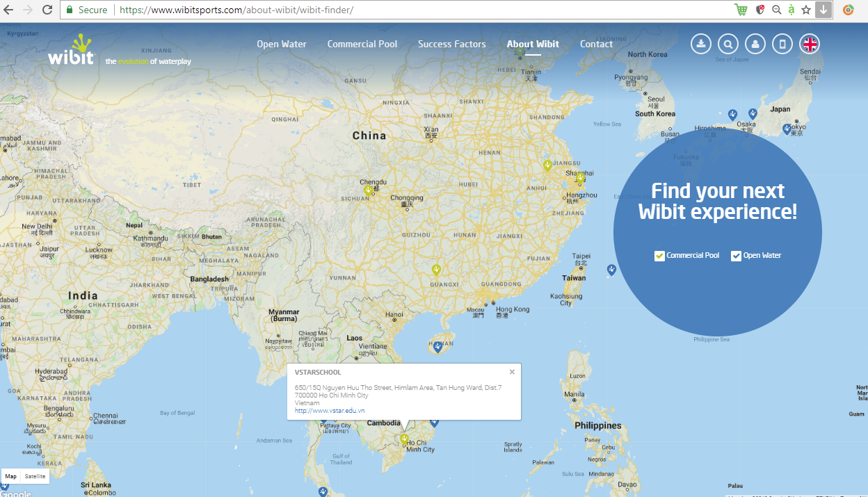
Task: Open the Success Factors menu
Action: [452, 44]
